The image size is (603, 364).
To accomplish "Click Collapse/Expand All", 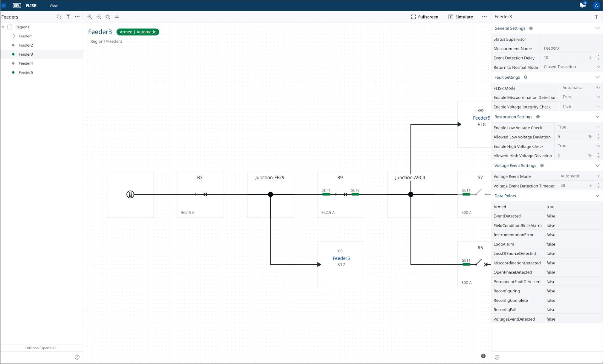I will point(41,348).
